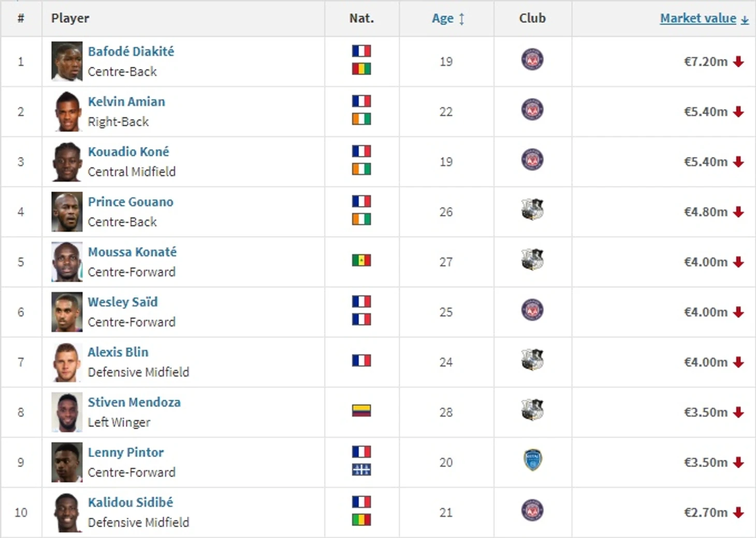Click Bafodé Diakité's portrait photo

(x=67, y=62)
